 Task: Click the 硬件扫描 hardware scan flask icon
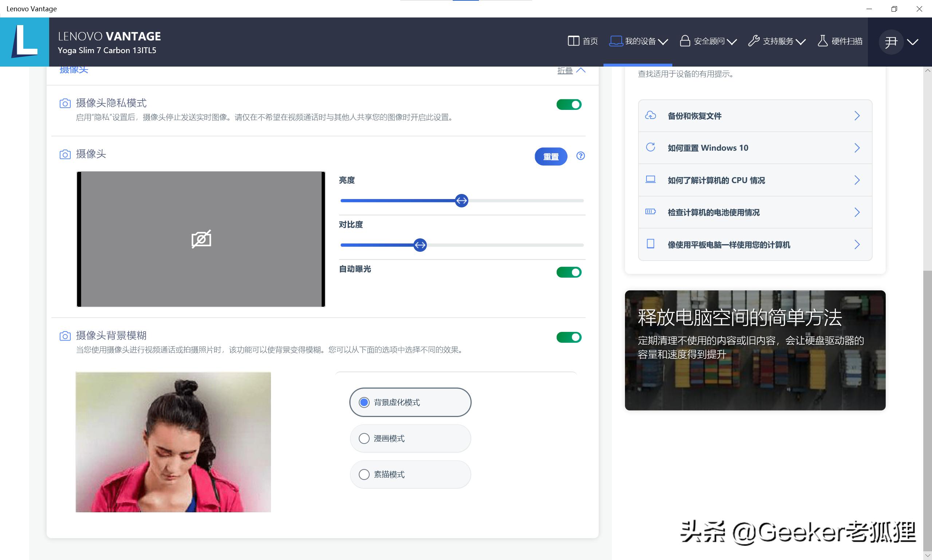[823, 41]
